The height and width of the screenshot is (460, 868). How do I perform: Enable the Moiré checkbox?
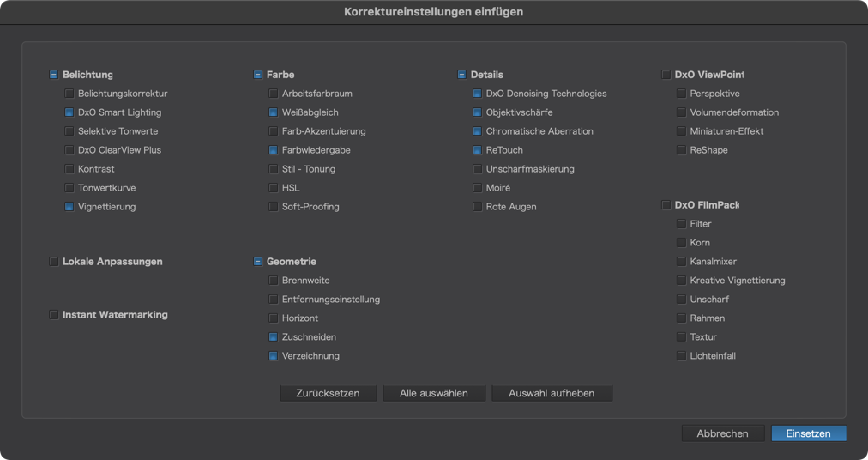[477, 188]
